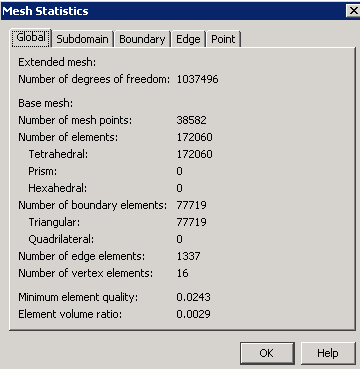Image resolution: width=360 pixels, height=369 pixels.
Task: Confirm the dialog with OK
Action: (x=266, y=353)
